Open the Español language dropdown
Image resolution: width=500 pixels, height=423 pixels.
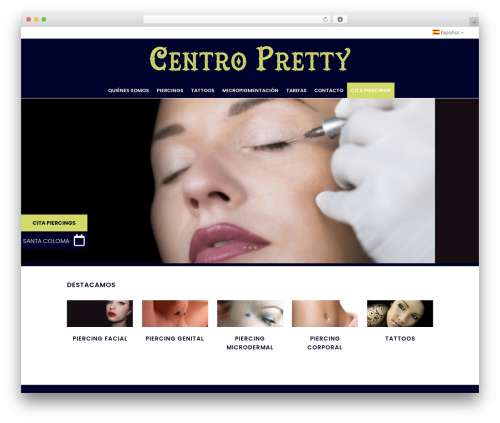tap(448, 32)
